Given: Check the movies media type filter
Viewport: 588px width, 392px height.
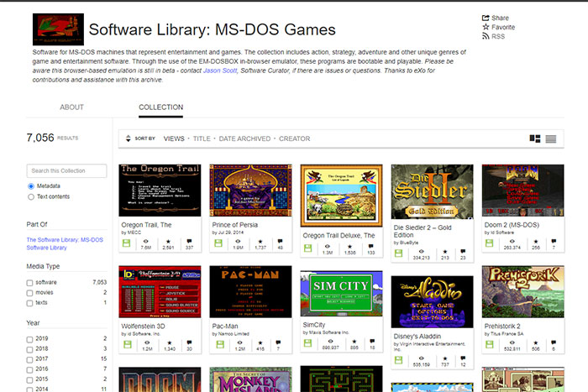Looking at the screenshot, I should click(29, 293).
